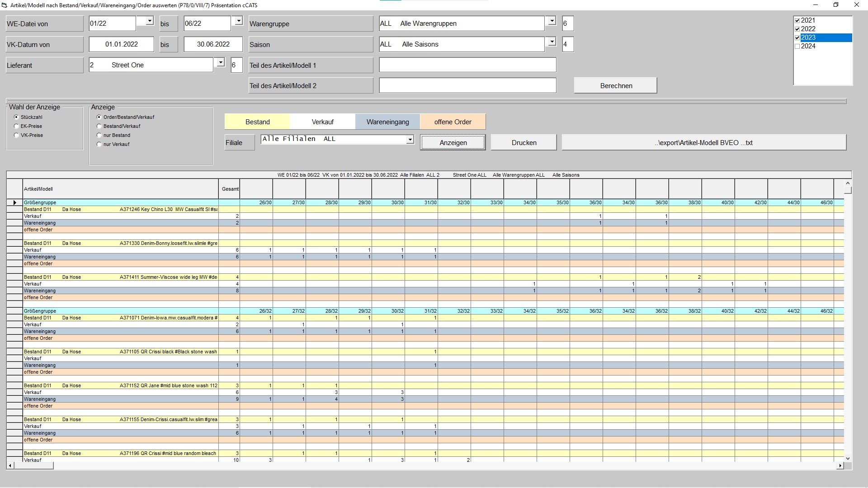Switch to the offene Order tab

pyautogui.click(x=453, y=122)
